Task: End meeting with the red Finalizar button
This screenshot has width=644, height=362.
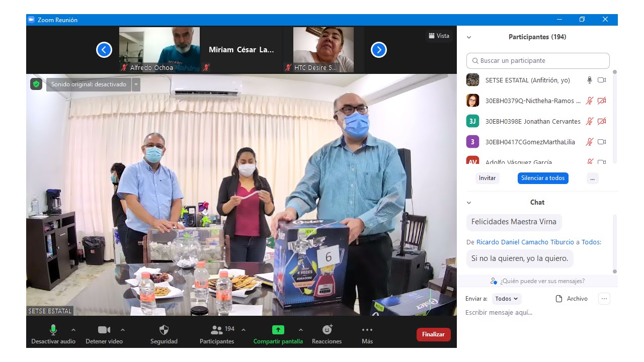Action: click(434, 334)
